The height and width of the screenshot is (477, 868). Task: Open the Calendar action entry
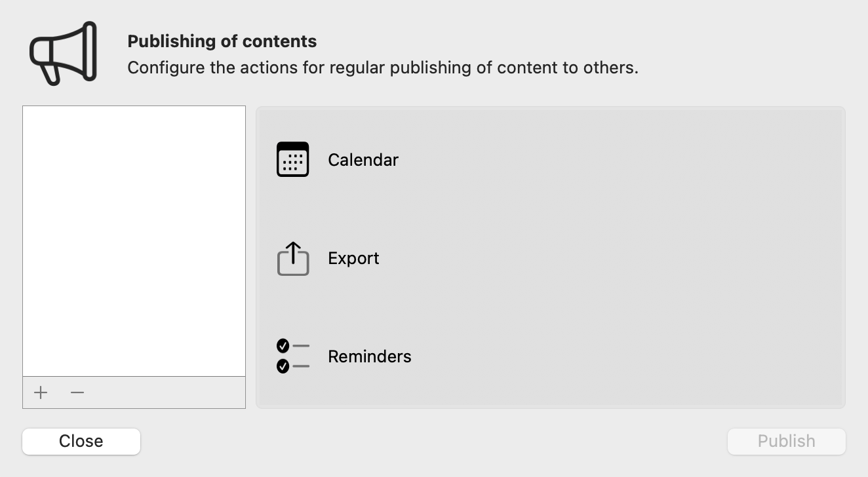tap(363, 159)
